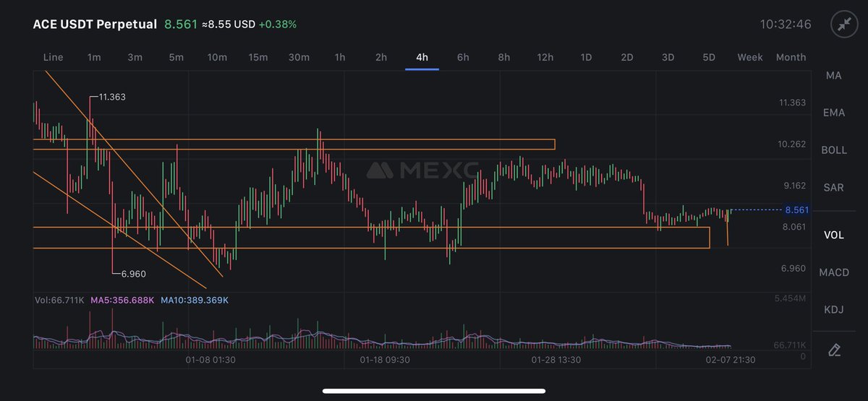Select the 12h timeframe
The height and width of the screenshot is (401, 868).
545,57
